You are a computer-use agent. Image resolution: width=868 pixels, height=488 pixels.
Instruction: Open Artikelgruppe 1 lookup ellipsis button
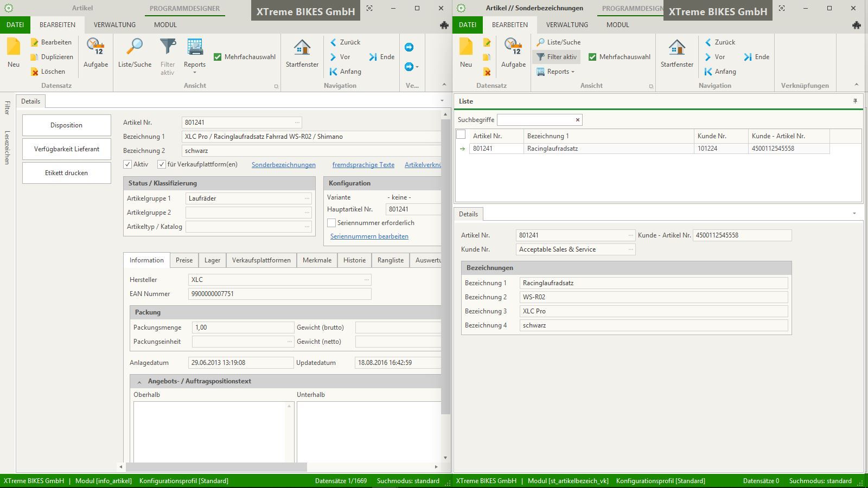[x=307, y=198]
